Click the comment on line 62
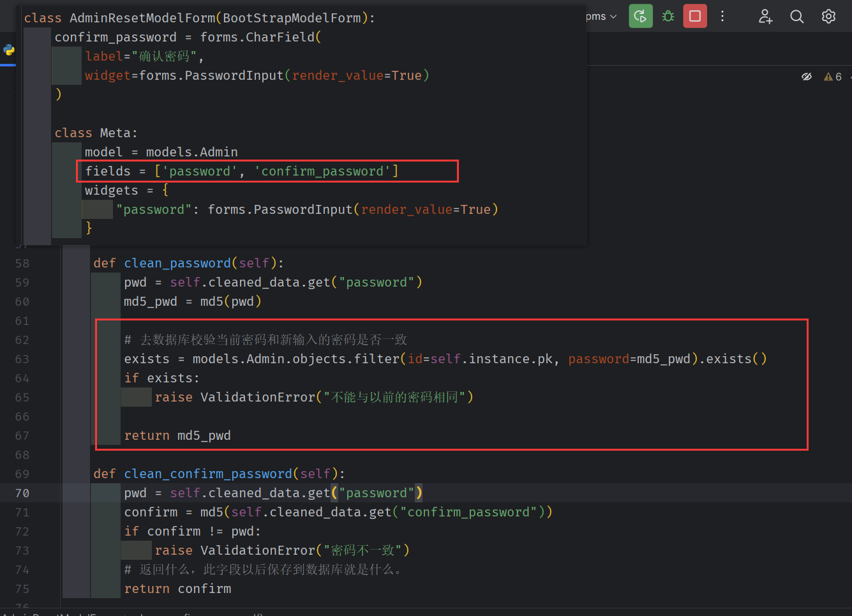Screen dimensions: 852x616 [265, 340]
